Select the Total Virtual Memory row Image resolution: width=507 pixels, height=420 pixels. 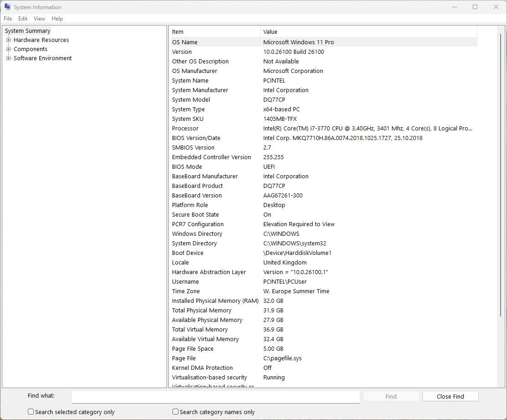pyautogui.click(x=324, y=330)
